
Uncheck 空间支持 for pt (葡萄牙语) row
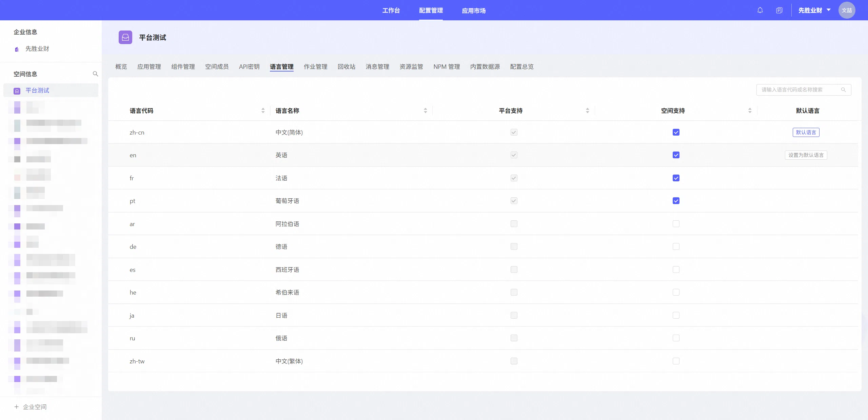[676, 201]
